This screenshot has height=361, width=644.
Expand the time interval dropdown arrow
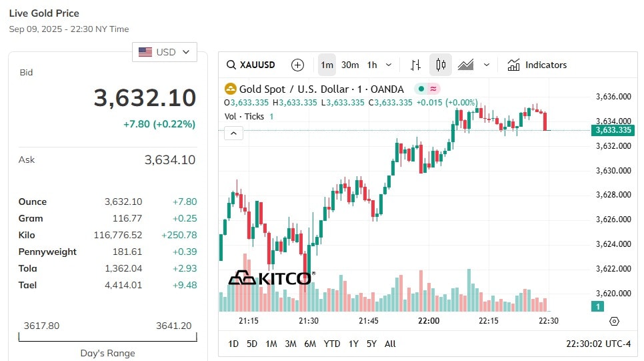pos(389,65)
